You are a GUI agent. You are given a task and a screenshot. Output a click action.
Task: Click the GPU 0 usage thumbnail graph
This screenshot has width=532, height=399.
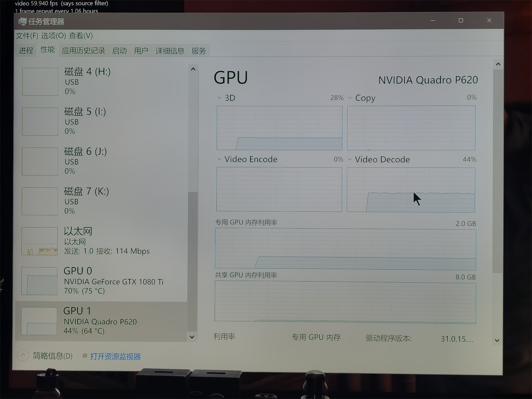coord(39,281)
